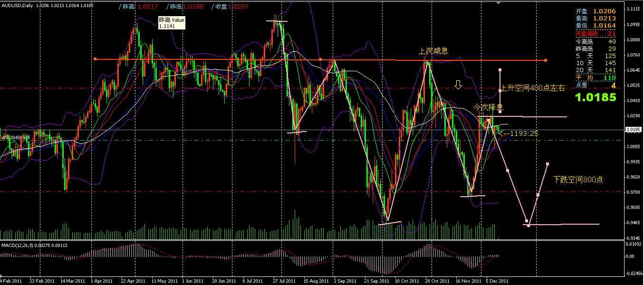Image resolution: width=644 pixels, height=285 pixels.
Task: Click the 5 天 125 range row
Action: click(x=596, y=56)
